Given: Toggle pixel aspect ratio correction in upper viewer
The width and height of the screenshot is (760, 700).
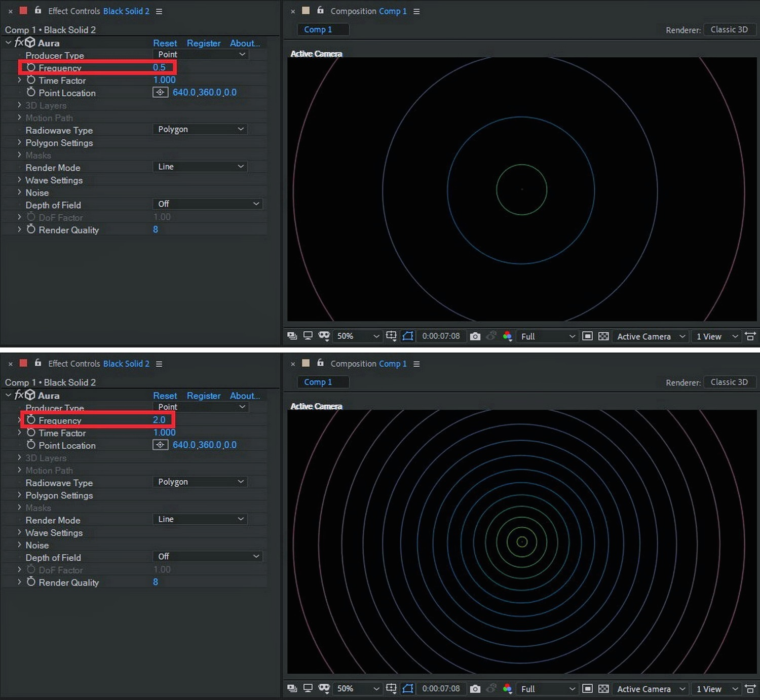Looking at the screenshot, I should [x=750, y=336].
